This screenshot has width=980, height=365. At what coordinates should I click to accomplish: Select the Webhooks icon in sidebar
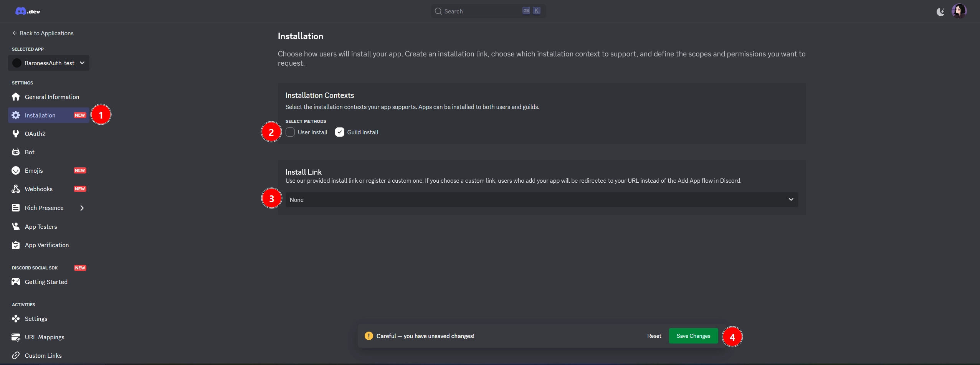click(x=16, y=189)
